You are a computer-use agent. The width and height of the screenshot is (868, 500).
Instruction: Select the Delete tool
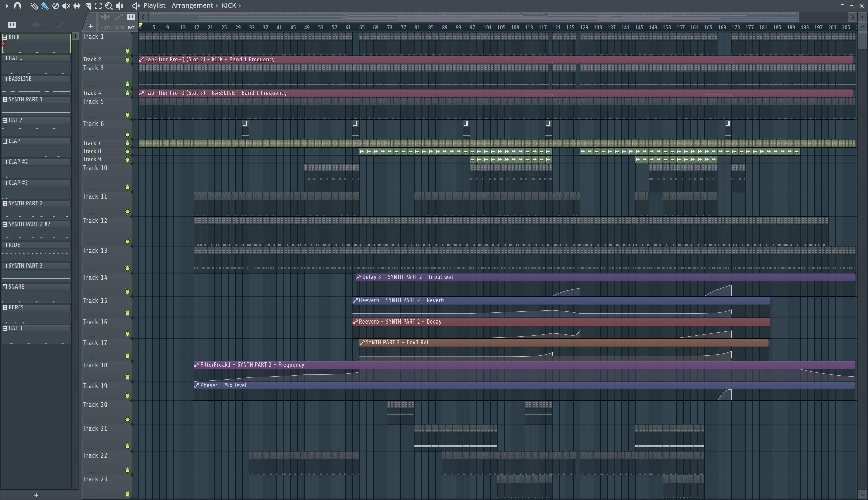(55, 6)
